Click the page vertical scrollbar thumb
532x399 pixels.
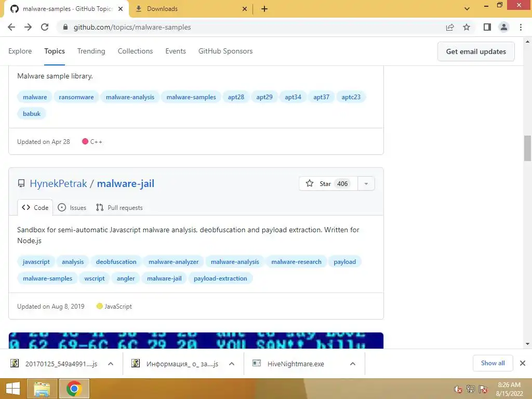pos(527,148)
